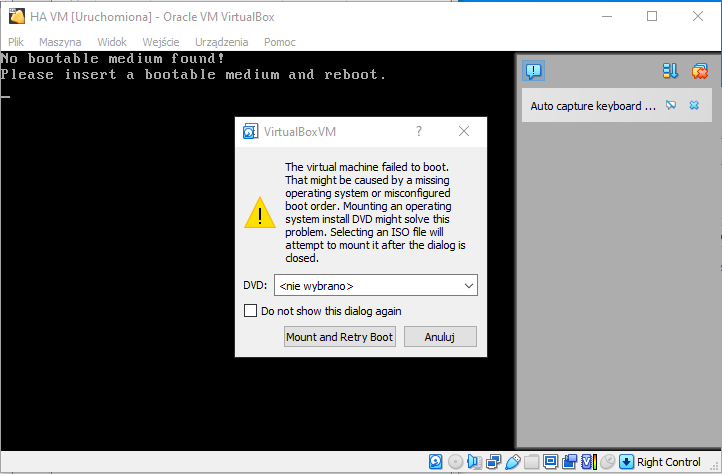Click the No bootable medium found text
The width and height of the screenshot is (722, 474).
(x=112, y=59)
